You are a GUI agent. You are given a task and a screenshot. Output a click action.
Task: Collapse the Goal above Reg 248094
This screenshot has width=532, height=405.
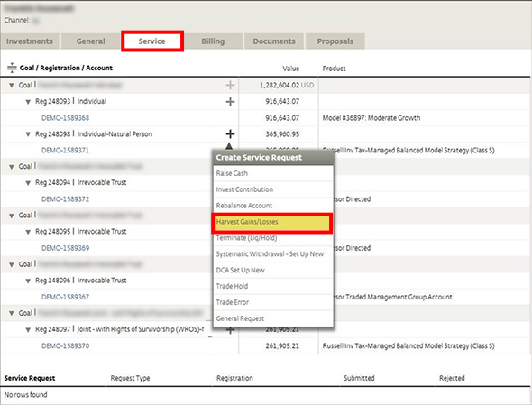coord(12,167)
